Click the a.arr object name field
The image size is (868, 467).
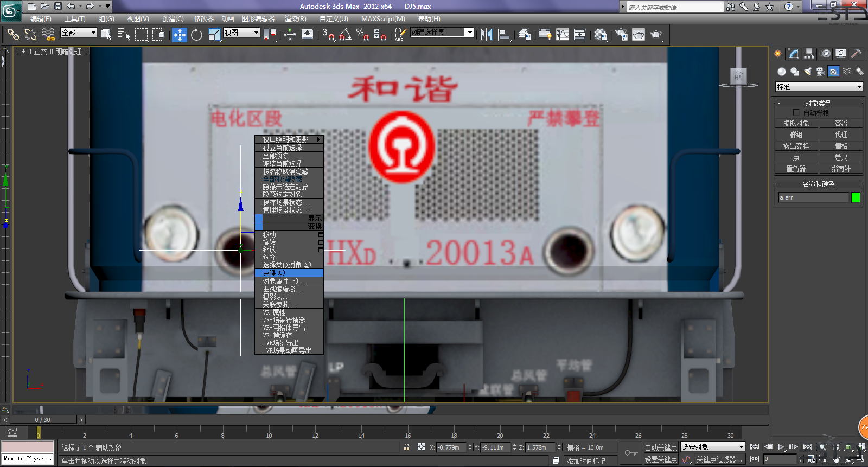(x=813, y=197)
